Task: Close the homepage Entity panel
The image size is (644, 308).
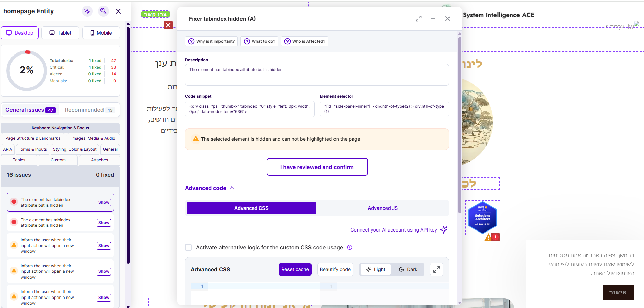Action: [x=118, y=11]
